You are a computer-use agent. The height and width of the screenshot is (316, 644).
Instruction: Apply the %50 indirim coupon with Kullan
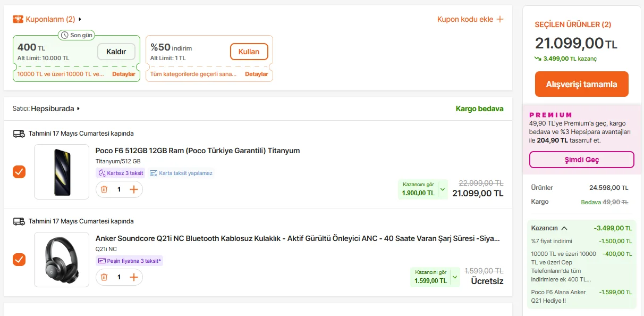tap(249, 52)
